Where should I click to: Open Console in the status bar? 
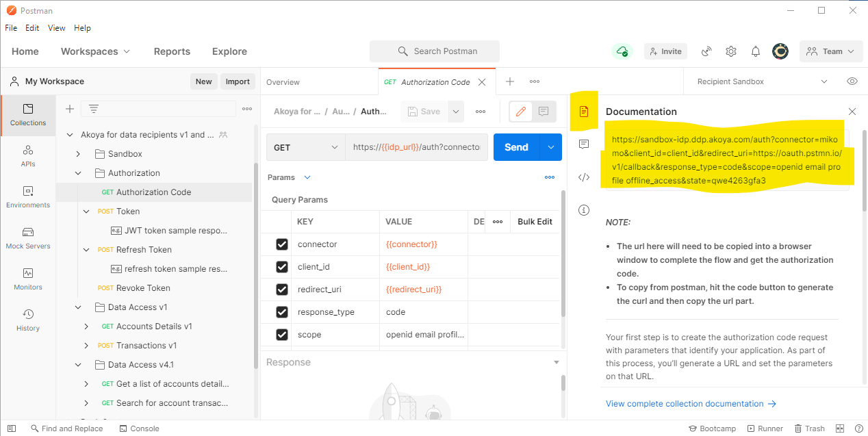tap(139, 428)
